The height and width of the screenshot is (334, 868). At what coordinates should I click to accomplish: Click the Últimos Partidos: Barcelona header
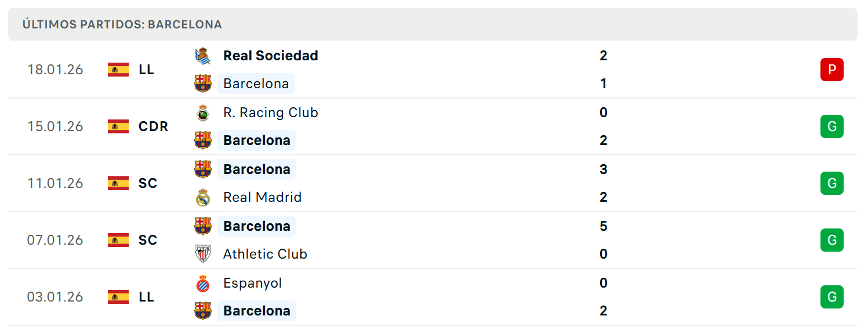(x=122, y=24)
